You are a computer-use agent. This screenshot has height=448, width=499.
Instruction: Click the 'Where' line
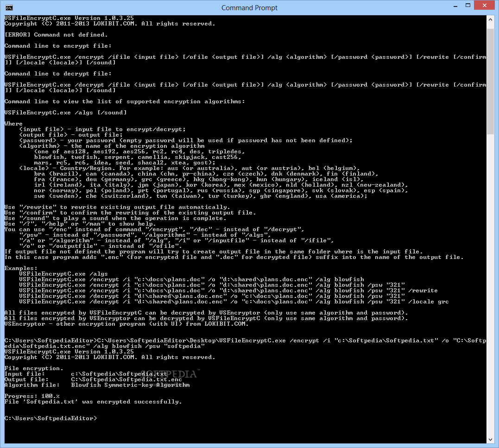click(13, 124)
